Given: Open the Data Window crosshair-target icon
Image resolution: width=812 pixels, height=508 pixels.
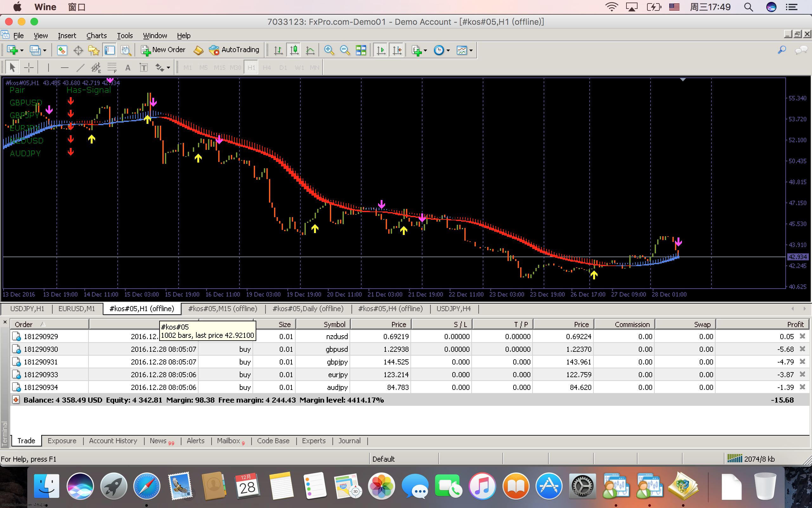Looking at the screenshot, I should pyautogui.click(x=78, y=50).
